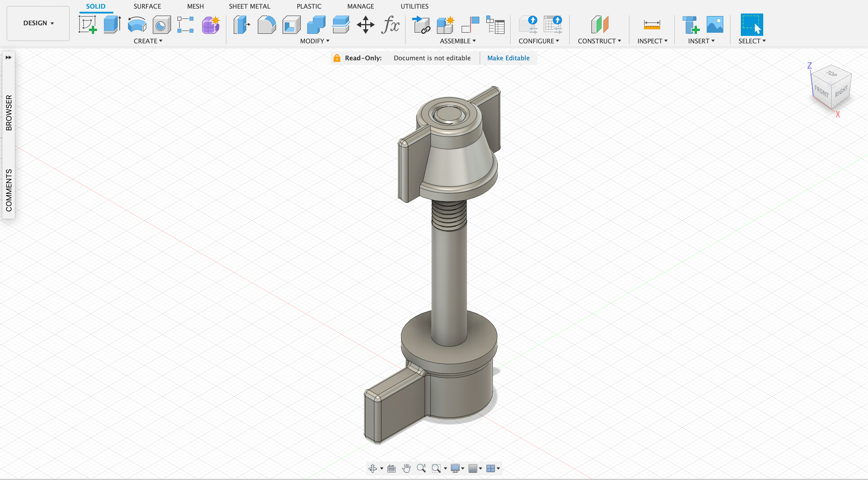Click the Insert Fastener bolt icon
The width and height of the screenshot is (868, 480).
point(691,25)
